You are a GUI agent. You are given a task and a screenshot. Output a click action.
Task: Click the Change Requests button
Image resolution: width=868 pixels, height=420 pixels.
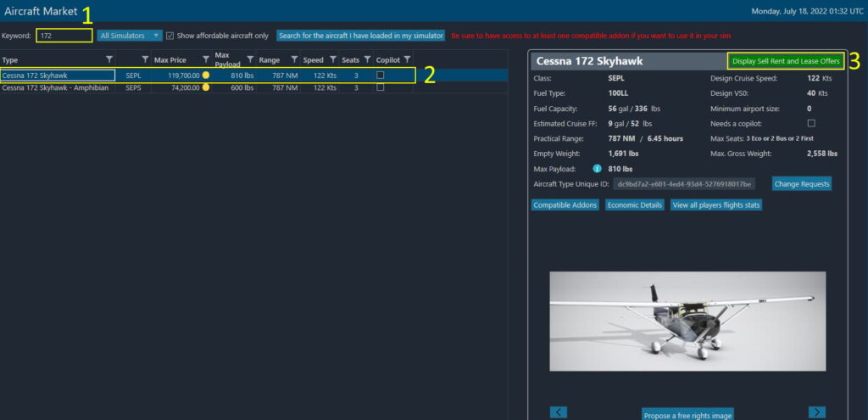point(802,184)
